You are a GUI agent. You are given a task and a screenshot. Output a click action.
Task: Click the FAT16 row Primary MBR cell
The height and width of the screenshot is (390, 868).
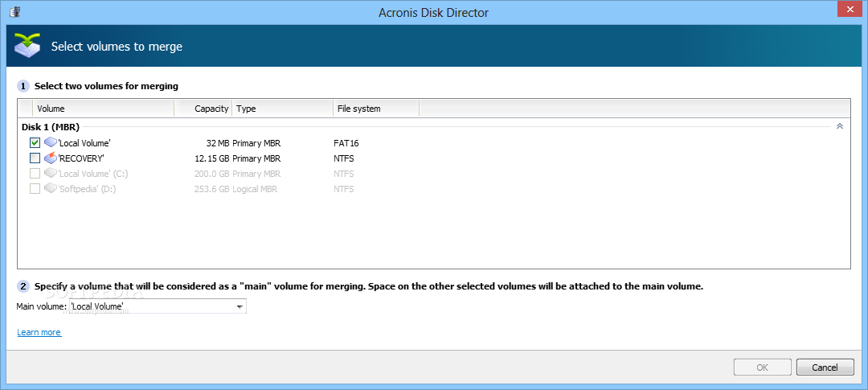pos(256,143)
